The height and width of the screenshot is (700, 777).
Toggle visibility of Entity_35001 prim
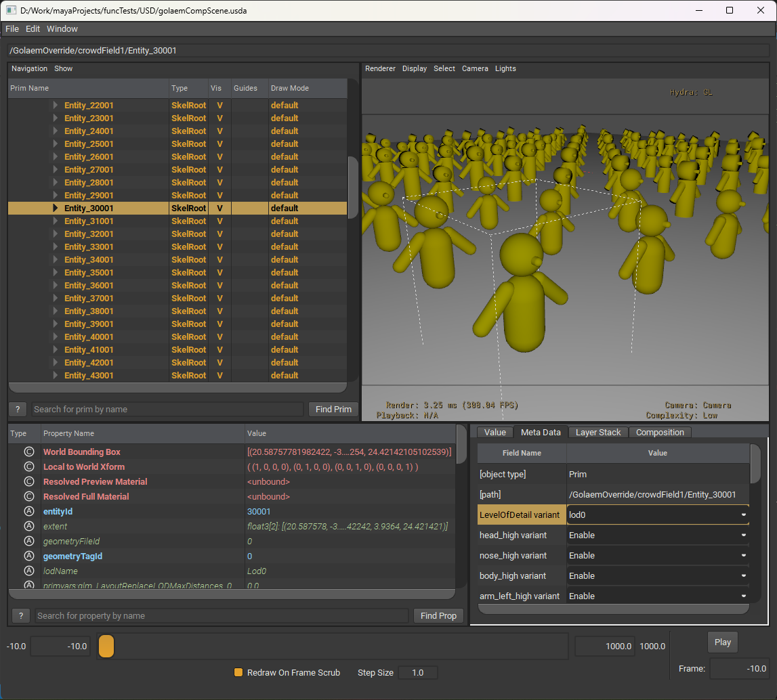point(219,273)
